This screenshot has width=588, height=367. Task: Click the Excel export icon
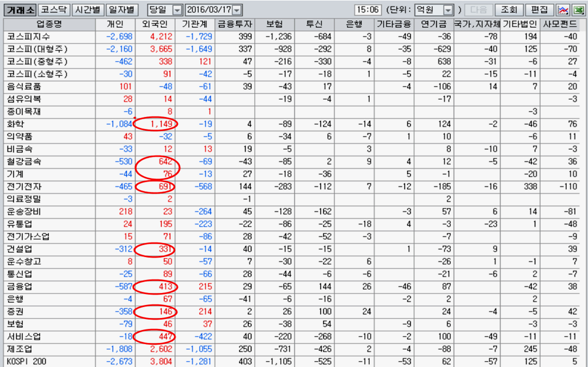[x=578, y=10]
